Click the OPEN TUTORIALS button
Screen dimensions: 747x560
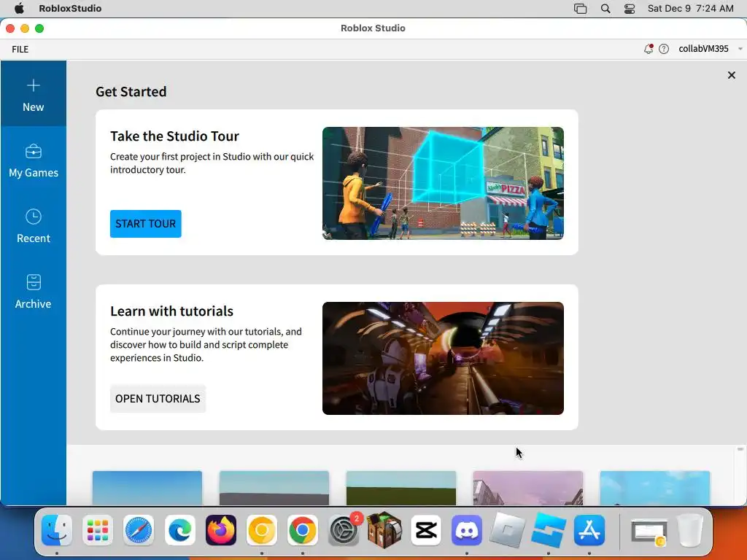158,399
